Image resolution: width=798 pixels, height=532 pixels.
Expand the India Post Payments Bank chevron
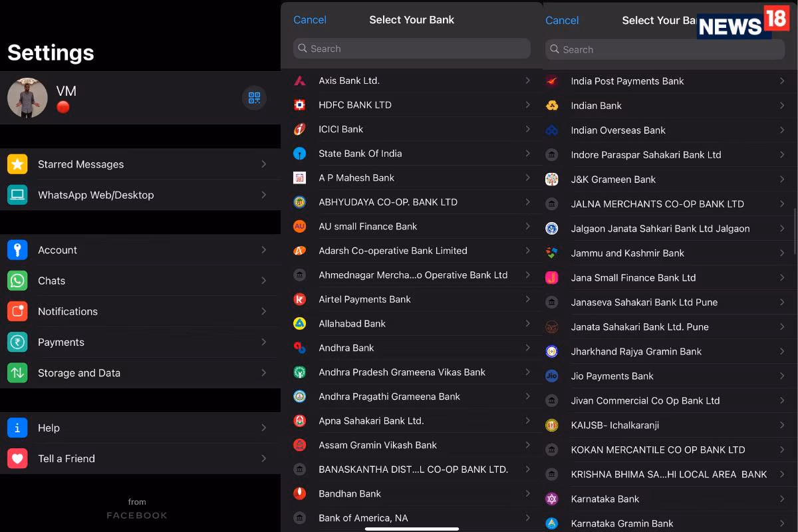782,81
